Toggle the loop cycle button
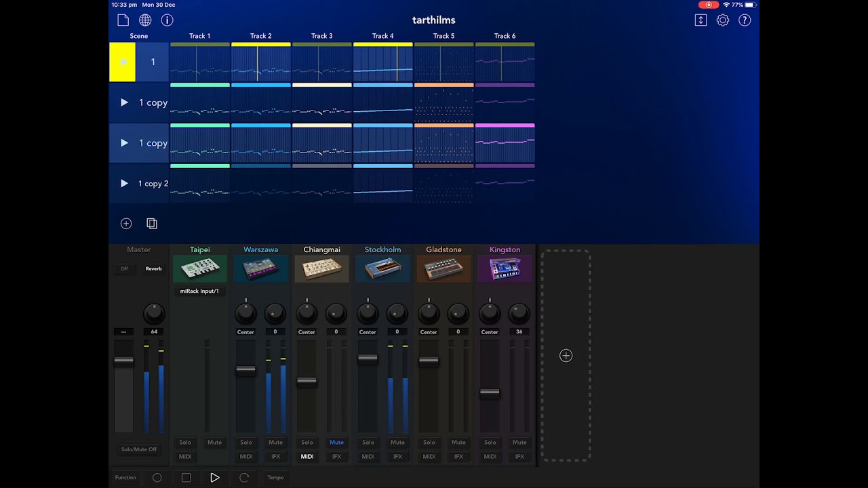Screen dimensions: 868x488 [244, 478]
